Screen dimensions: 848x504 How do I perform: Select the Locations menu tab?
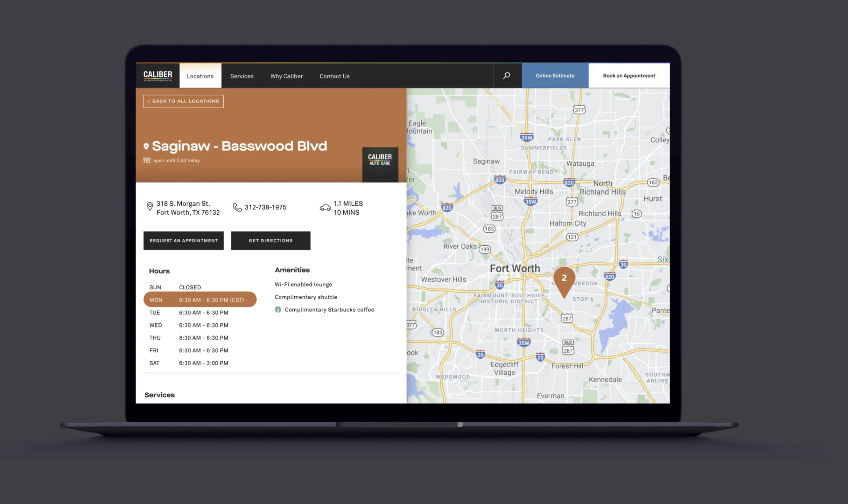[x=200, y=76]
